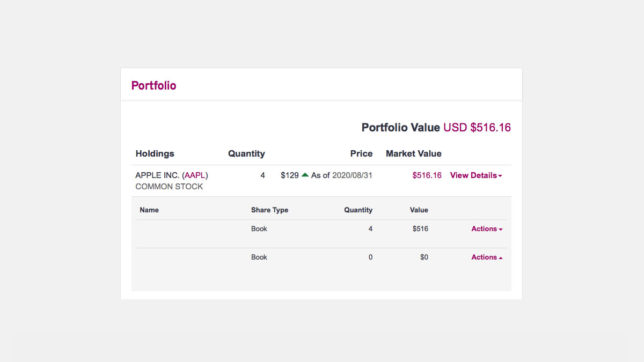644x362 pixels.
Task: Select the APPLE INC. holding name
Action: click(158, 175)
